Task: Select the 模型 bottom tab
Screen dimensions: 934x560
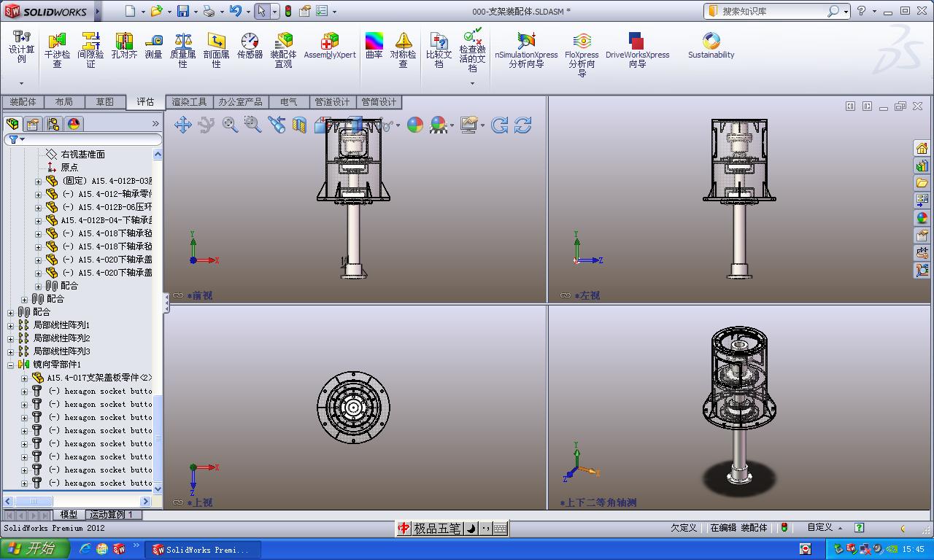Action: [69, 515]
